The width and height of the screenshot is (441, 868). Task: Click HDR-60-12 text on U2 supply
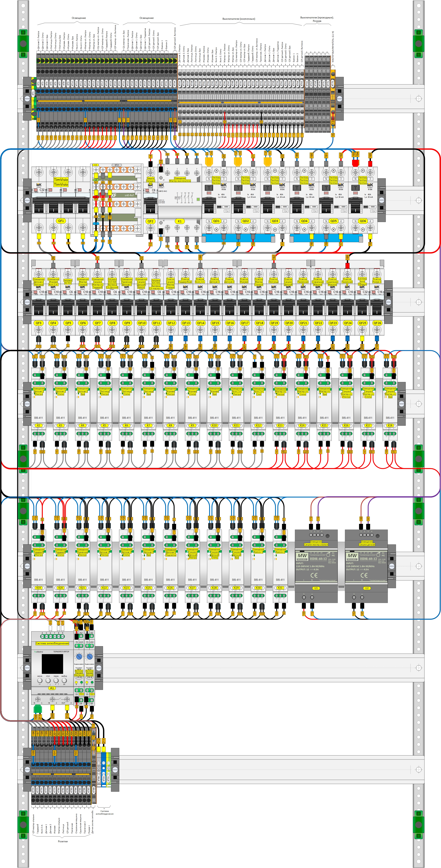click(x=369, y=559)
